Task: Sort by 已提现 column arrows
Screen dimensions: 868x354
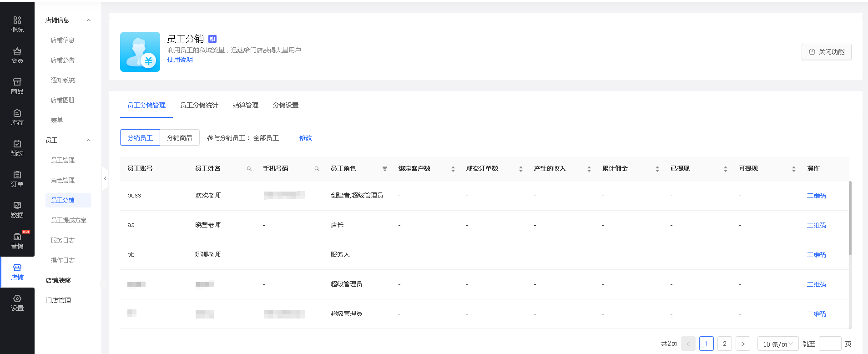Action: 726,169
